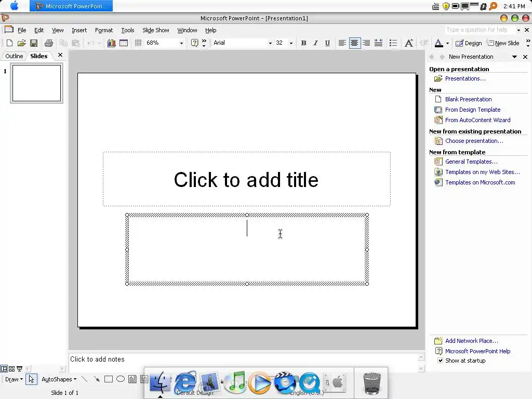Choose From Design Template link
Image resolution: width=532 pixels, height=399 pixels.
pos(473,110)
